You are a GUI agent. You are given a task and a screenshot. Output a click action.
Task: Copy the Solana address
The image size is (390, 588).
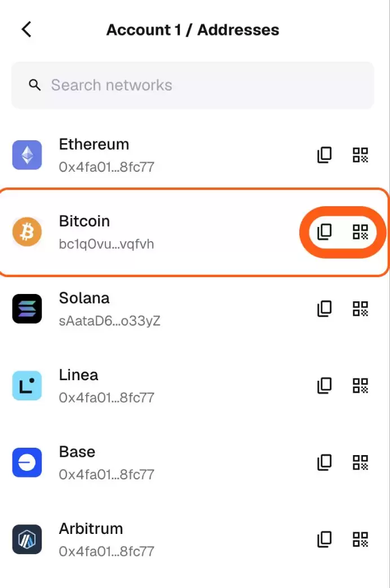[x=324, y=309]
